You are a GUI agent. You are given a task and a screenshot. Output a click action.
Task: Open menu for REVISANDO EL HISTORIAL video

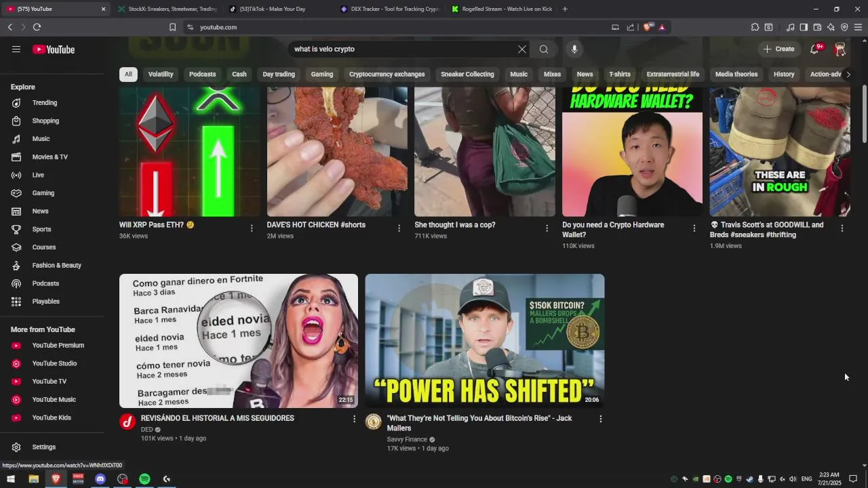pyautogui.click(x=353, y=419)
